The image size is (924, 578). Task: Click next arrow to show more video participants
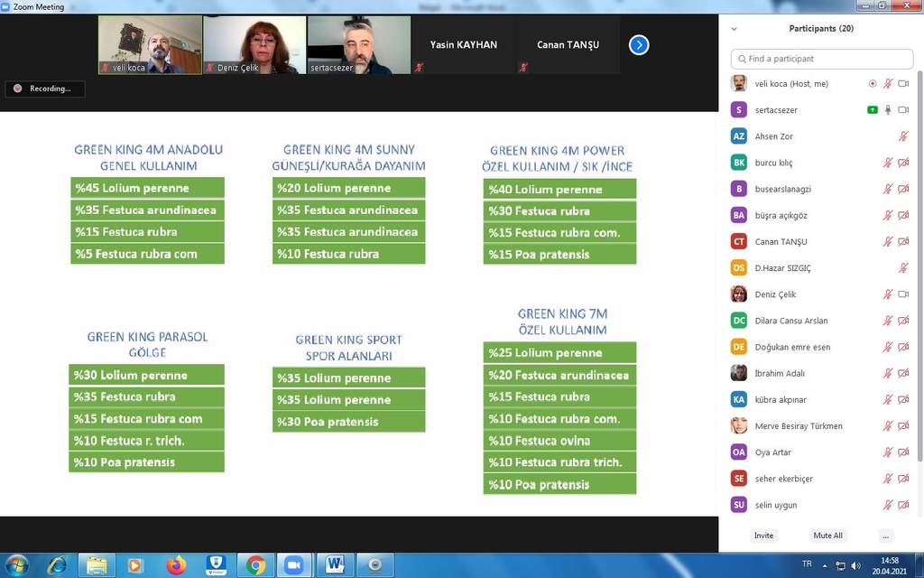tap(639, 45)
